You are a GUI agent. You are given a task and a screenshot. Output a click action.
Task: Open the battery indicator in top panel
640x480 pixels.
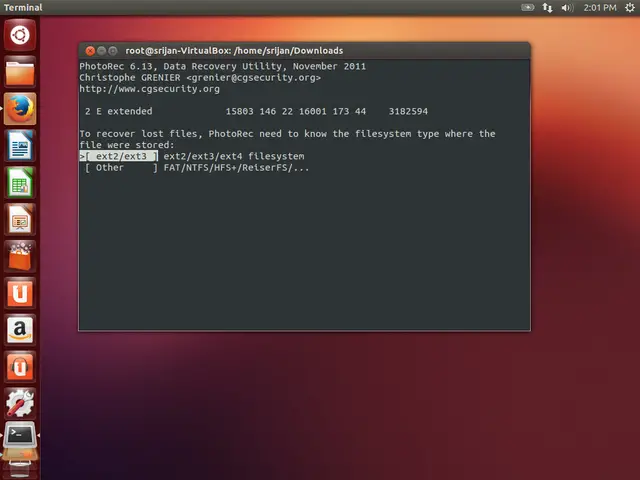point(527,7)
